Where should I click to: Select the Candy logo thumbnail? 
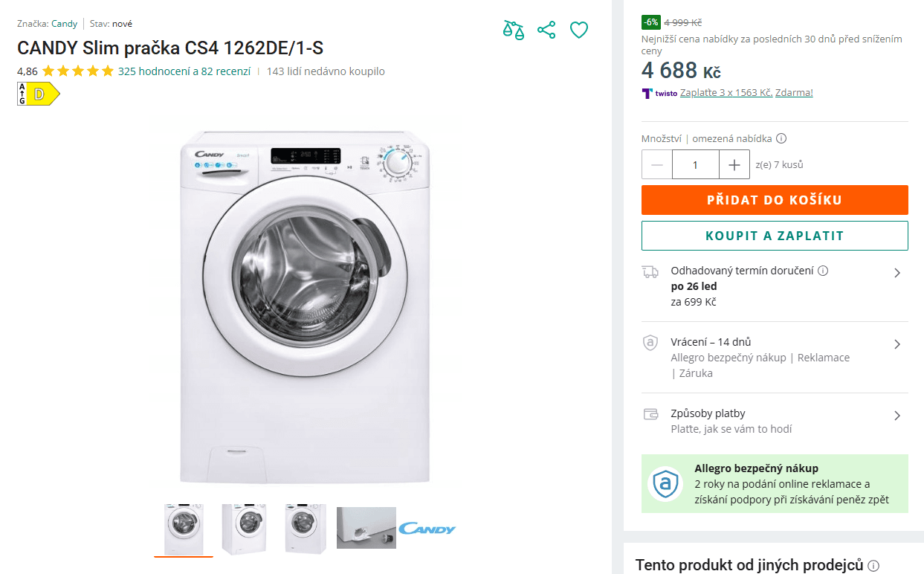pos(427,529)
